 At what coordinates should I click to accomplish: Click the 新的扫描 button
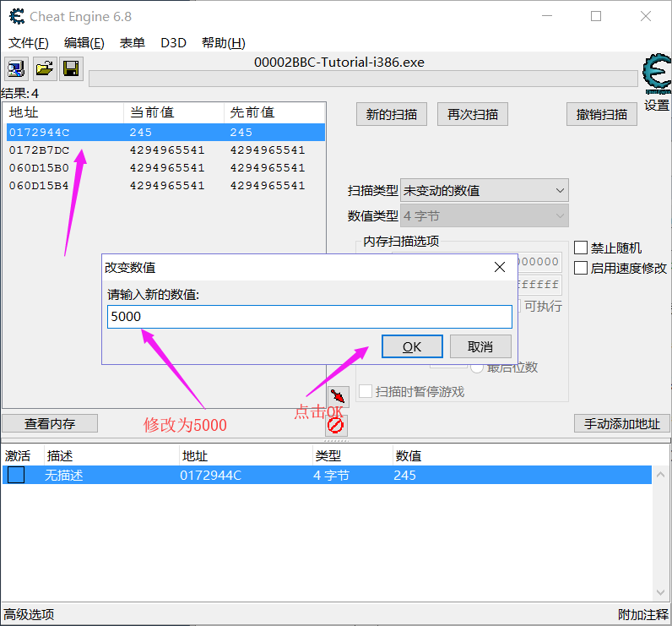(x=391, y=114)
